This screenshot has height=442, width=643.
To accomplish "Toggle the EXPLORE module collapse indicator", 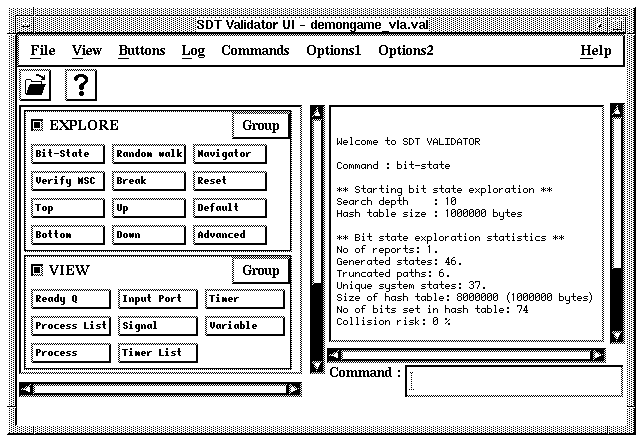I will (x=37, y=126).
